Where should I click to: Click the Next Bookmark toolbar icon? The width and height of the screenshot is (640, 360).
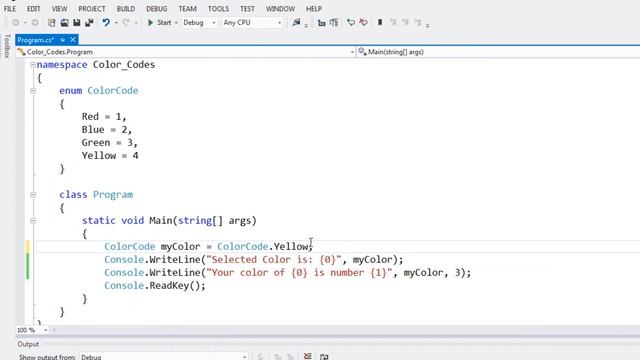405,23
